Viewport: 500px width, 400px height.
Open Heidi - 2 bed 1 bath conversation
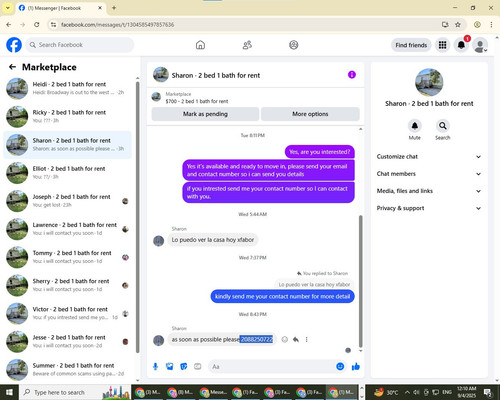point(67,88)
